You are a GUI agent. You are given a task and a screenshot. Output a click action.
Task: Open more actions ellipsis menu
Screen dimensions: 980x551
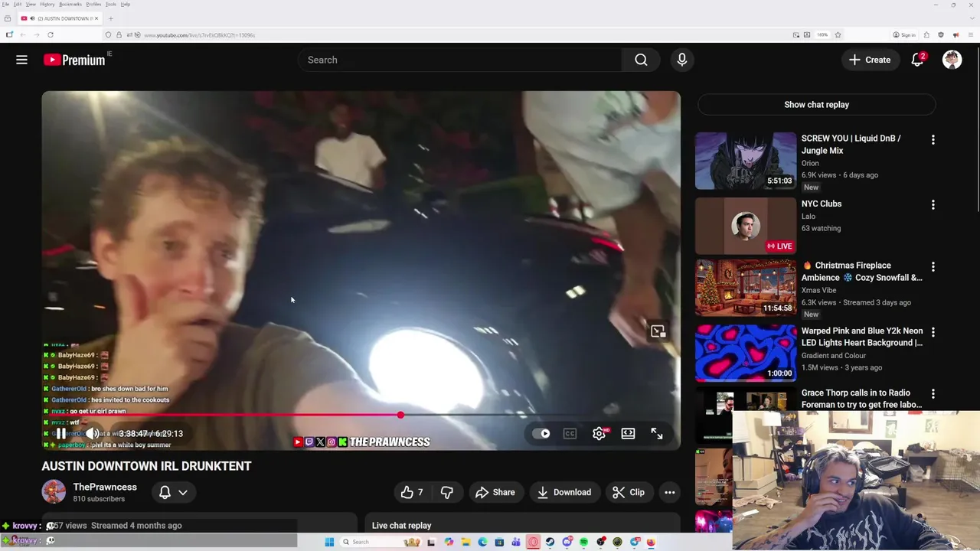coord(670,492)
